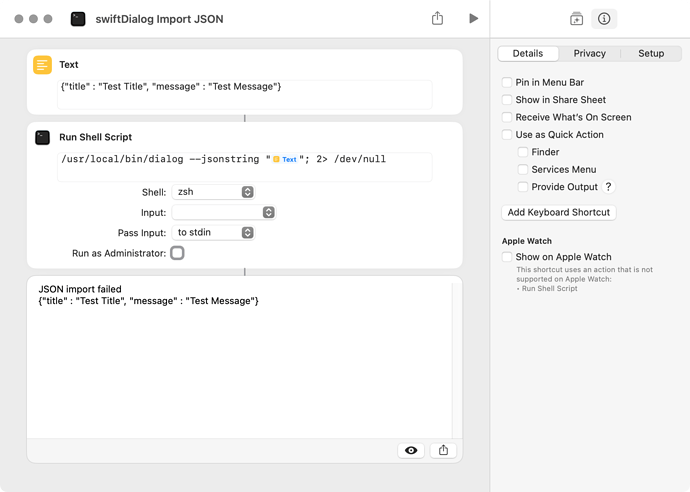Click the Text variable token in the script

click(x=285, y=159)
